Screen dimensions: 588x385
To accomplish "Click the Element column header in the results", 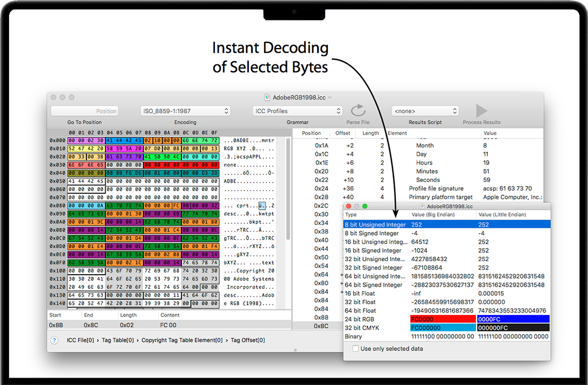I will click(397, 133).
